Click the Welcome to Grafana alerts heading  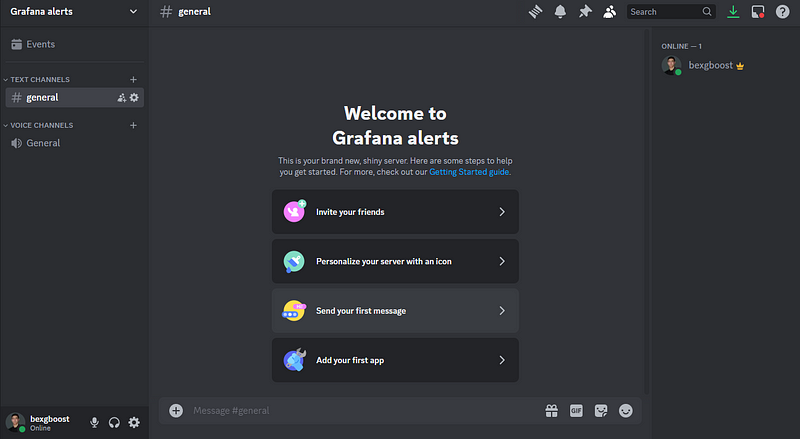pyautogui.click(x=395, y=126)
